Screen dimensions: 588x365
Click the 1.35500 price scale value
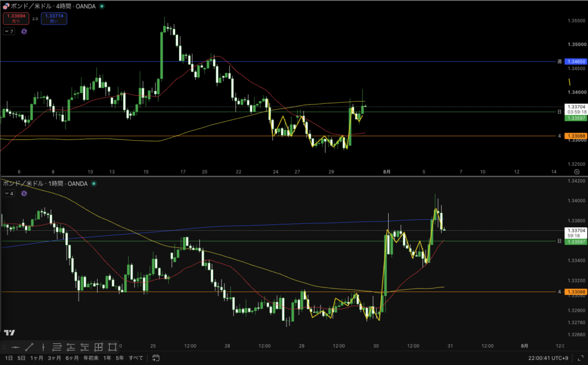point(577,21)
